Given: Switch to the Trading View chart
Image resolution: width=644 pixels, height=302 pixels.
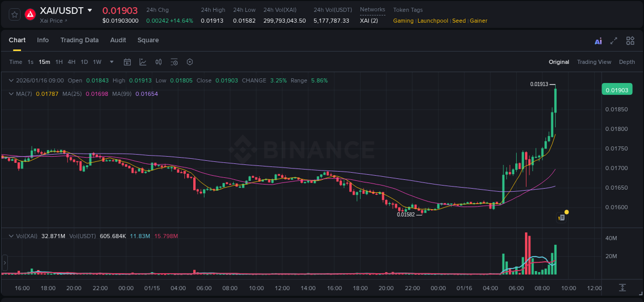Looking at the screenshot, I should pyautogui.click(x=594, y=61).
